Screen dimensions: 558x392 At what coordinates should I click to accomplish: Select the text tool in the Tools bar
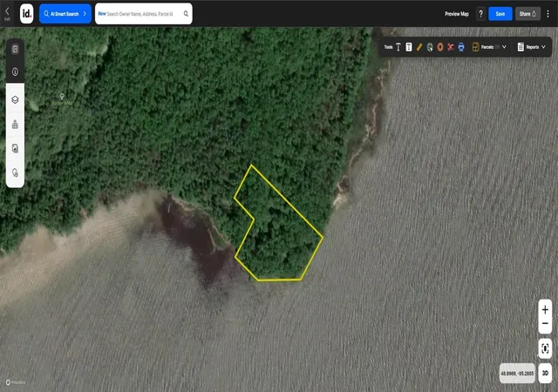398,47
